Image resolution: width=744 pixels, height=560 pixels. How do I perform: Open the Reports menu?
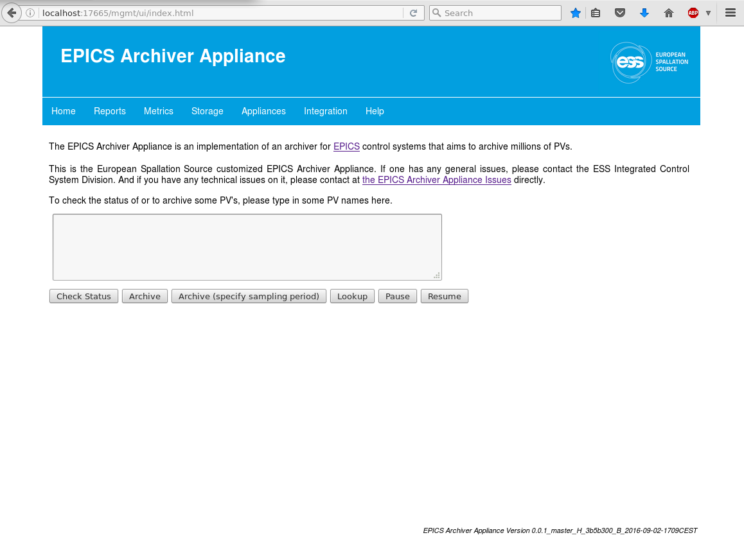pyautogui.click(x=110, y=111)
